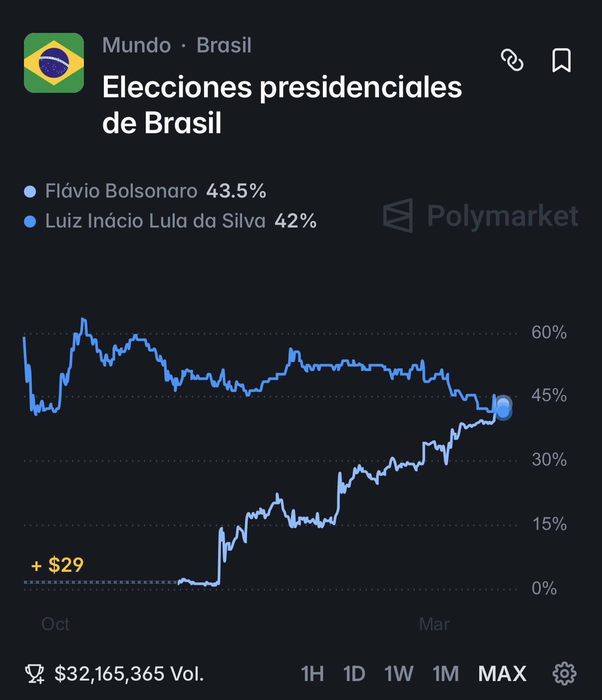Select the MAX time range
Image resolution: width=602 pixels, height=700 pixels.
[502, 674]
